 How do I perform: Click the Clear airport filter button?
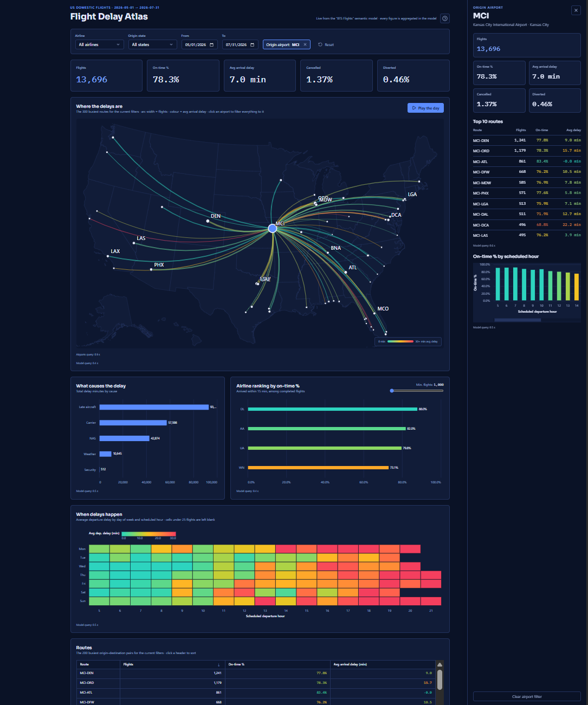click(x=527, y=696)
